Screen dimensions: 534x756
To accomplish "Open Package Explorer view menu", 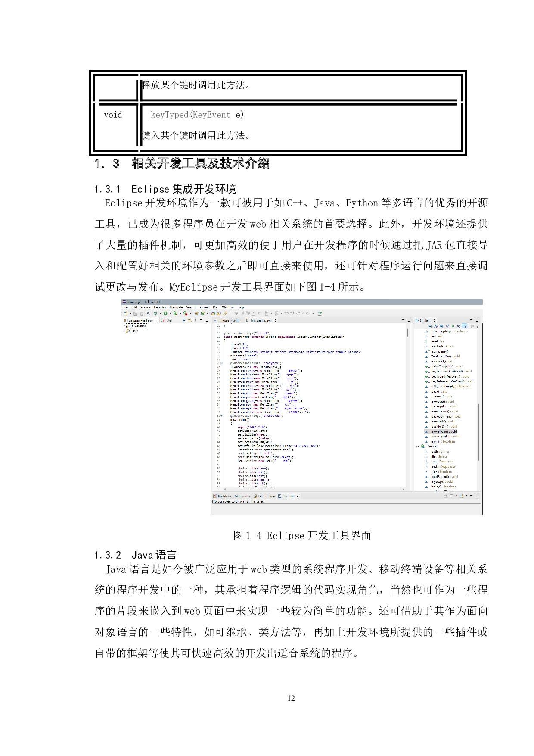I will pyautogui.click(x=196, y=321).
